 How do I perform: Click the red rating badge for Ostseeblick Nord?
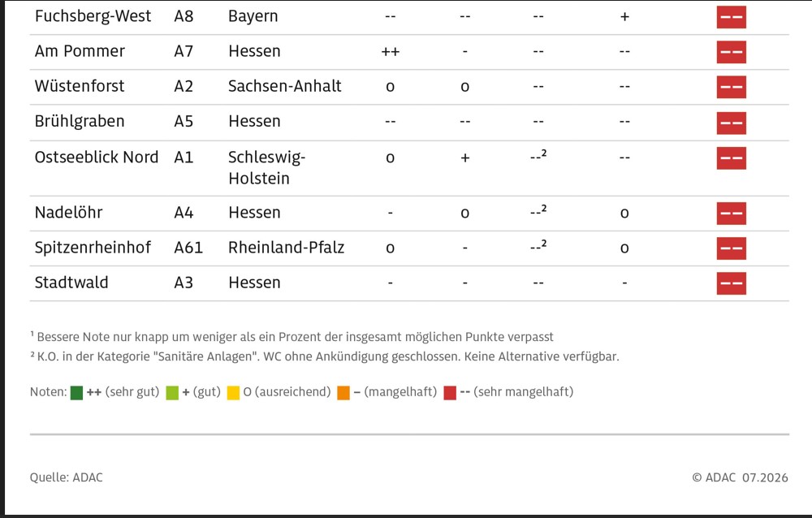coord(732,158)
